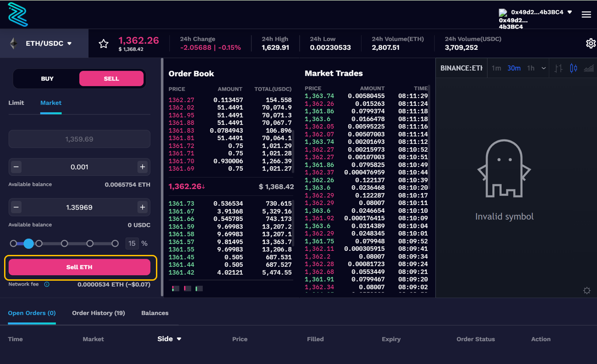Select the candlestick chart style
Image resolution: width=597 pixels, height=364 pixels.
tap(573, 68)
